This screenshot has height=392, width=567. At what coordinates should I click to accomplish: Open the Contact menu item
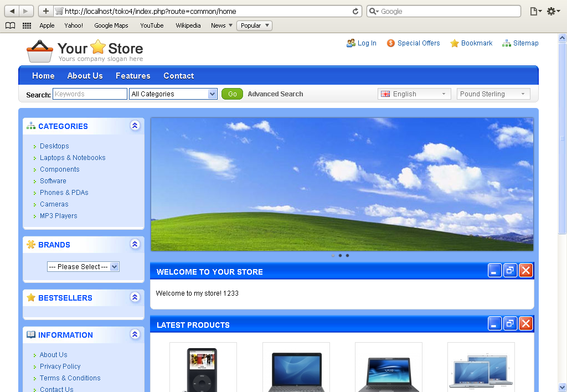[x=179, y=76]
